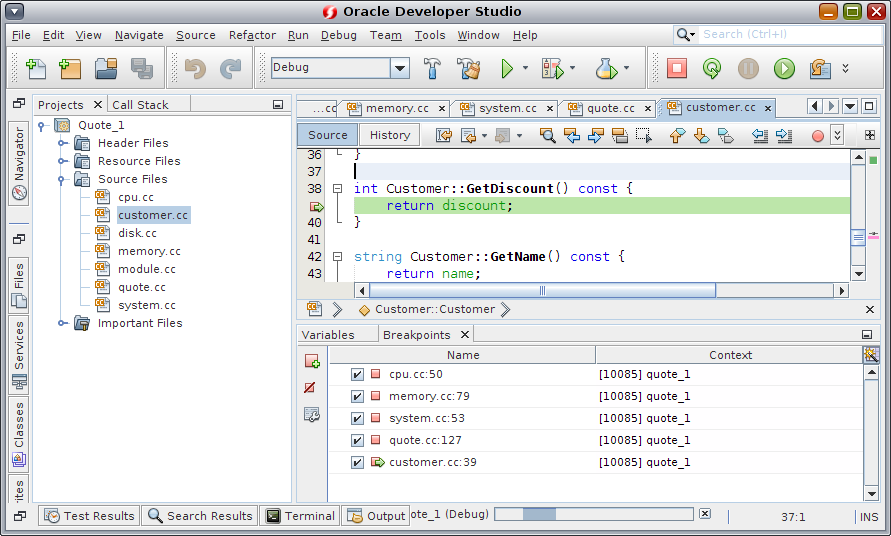Open the Run Project dropdown arrow
The width and height of the screenshot is (891, 536).
coord(525,68)
